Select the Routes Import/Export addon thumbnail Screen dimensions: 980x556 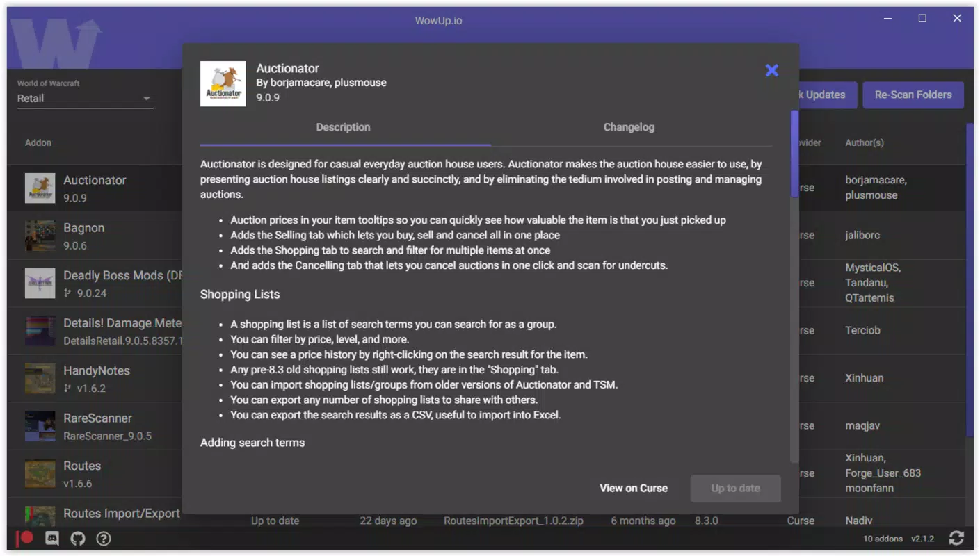40,516
